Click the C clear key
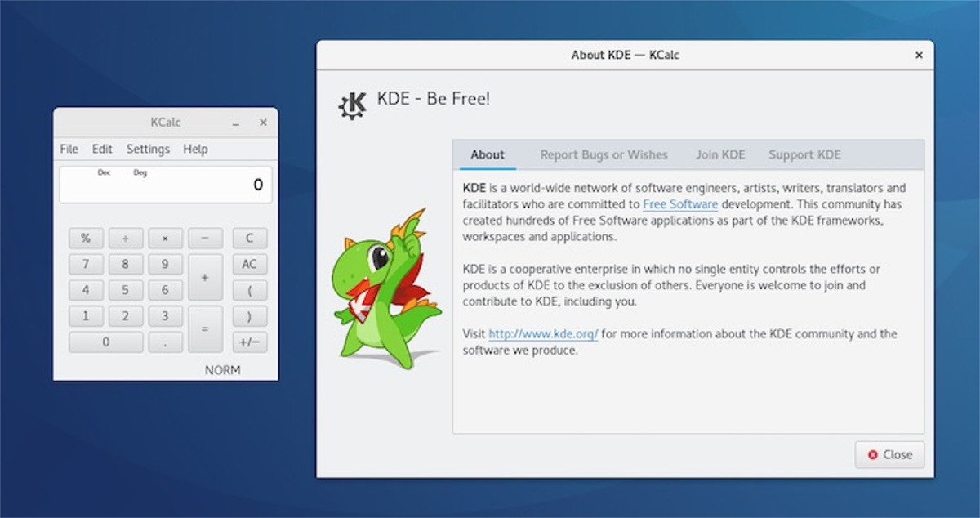Screen dimensions: 980x518 [x=250, y=239]
